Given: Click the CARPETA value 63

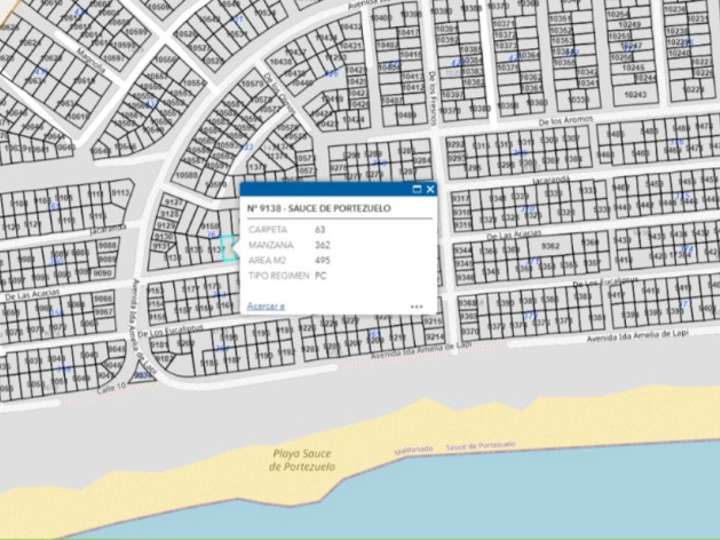Looking at the screenshot, I should pos(320,230).
